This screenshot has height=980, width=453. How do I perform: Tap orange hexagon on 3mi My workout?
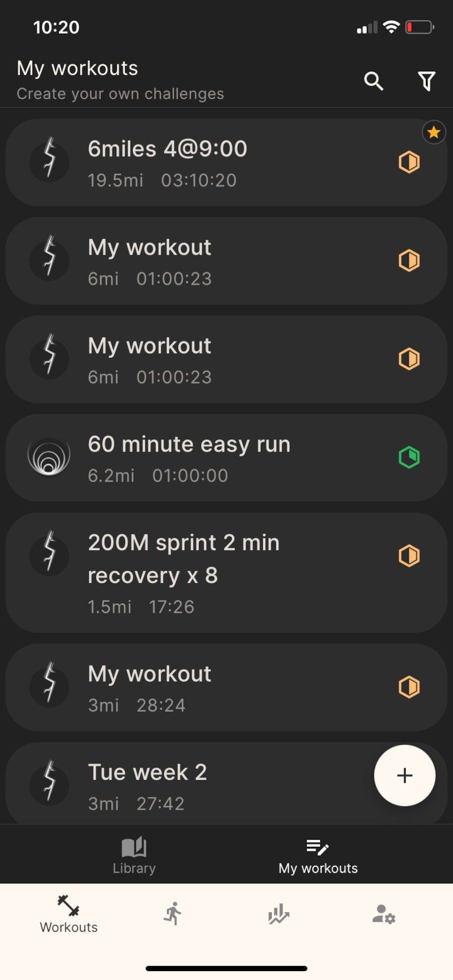[x=409, y=687]
